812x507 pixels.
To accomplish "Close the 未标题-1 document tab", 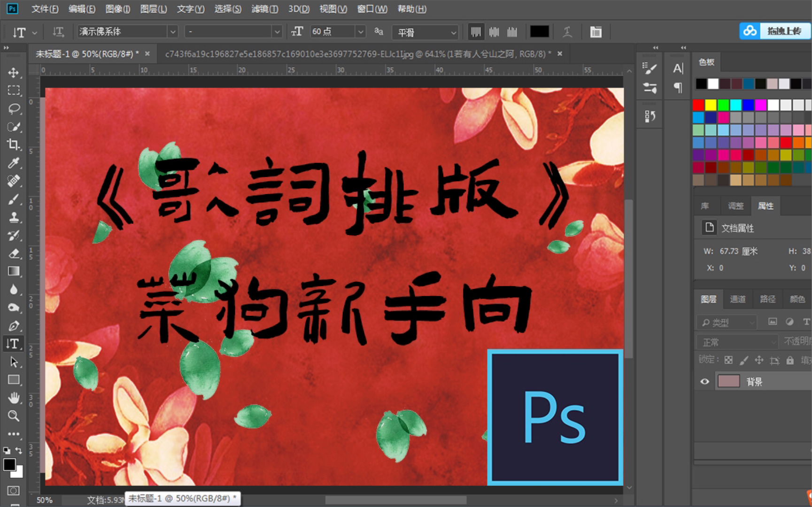I will click(x=147, y=54).
